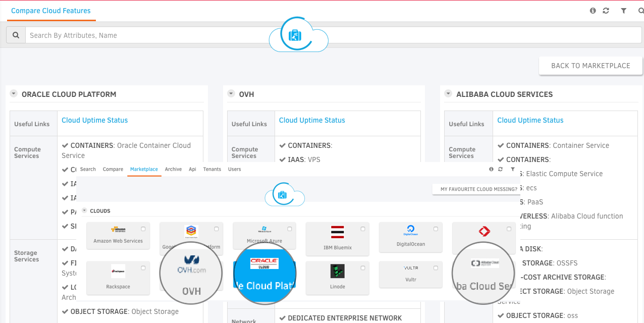Open the Marketplace tab in inset
This screenshot has width=644, height=323.
tap(144, 170)
